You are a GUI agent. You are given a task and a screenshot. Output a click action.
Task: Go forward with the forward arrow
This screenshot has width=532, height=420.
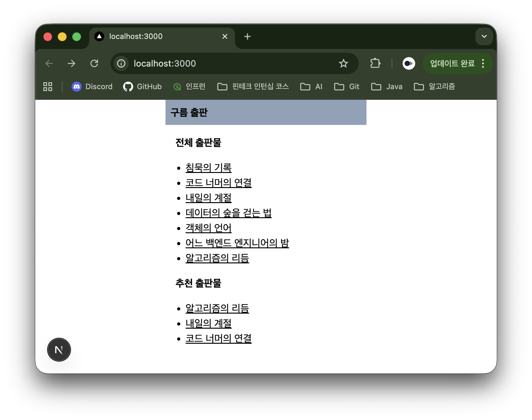pyautogui.click(x=72, y=63)
